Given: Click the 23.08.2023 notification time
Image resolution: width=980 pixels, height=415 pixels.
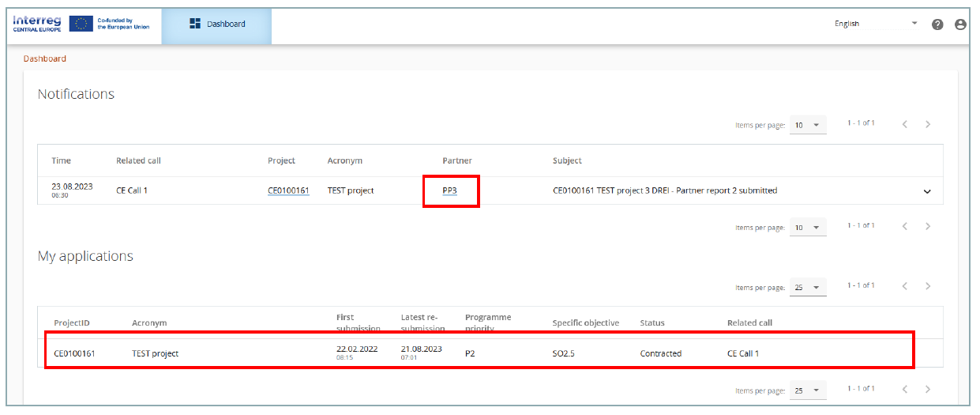Looking at the screenshot, I should tap(72, 187).
